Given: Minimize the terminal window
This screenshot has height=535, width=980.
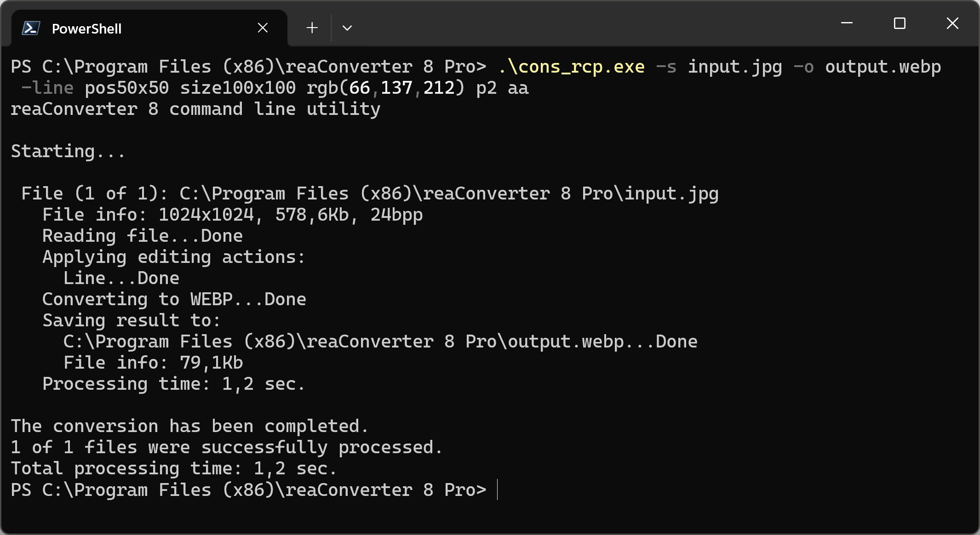Looking at the screenshot, I should (x=847, y=23).
